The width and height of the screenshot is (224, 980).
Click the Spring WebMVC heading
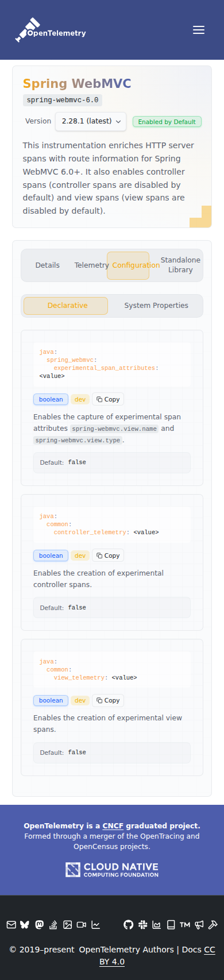coord(77,84)
